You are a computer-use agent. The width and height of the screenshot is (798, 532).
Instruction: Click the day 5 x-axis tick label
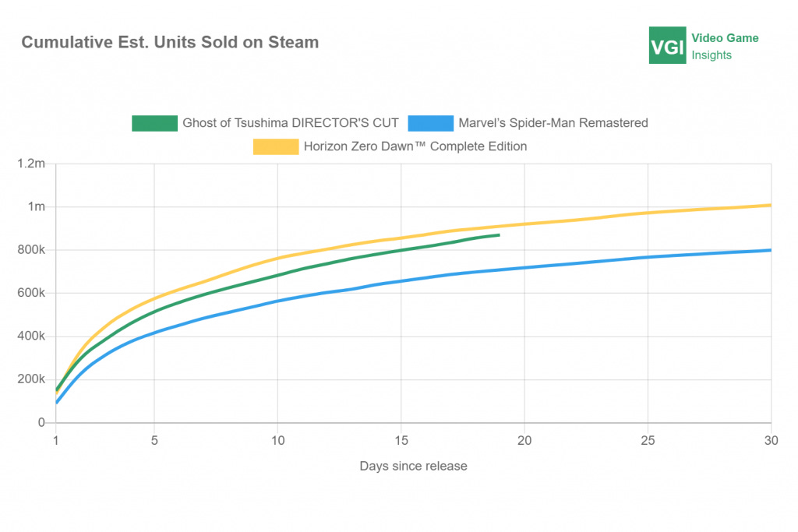(154, 440)
